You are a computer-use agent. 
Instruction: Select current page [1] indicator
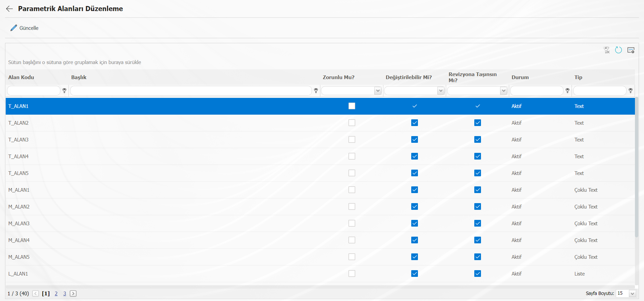tap(46, 294)
